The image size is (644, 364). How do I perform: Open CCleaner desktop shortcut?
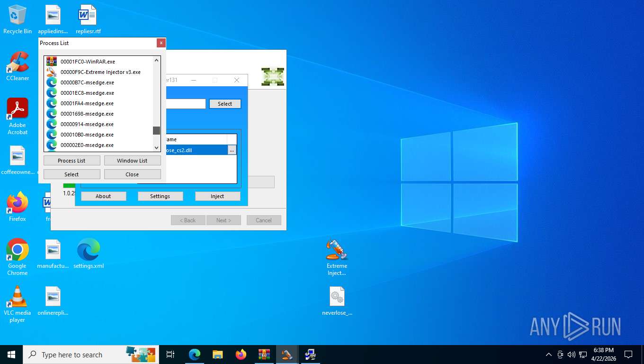(18, 66)
